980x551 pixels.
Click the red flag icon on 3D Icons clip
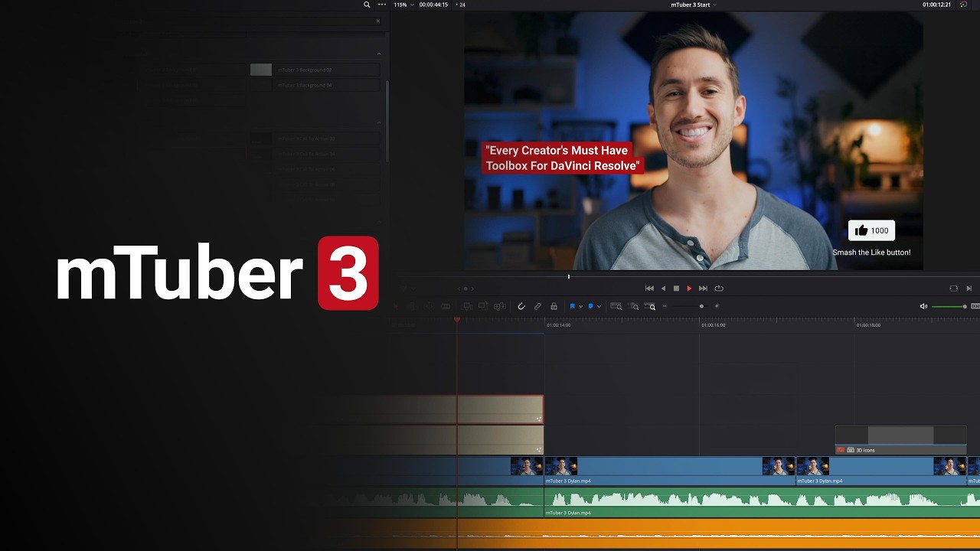[x=841, y=450]
